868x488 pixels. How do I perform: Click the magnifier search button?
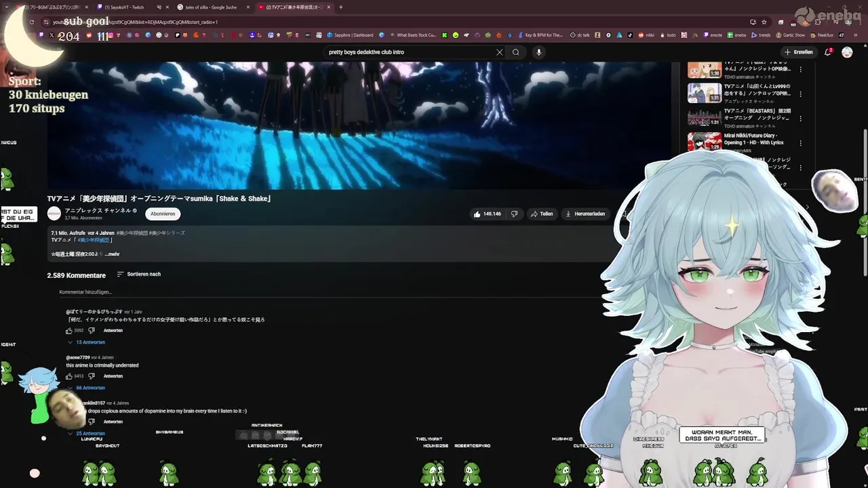(516, 52)
